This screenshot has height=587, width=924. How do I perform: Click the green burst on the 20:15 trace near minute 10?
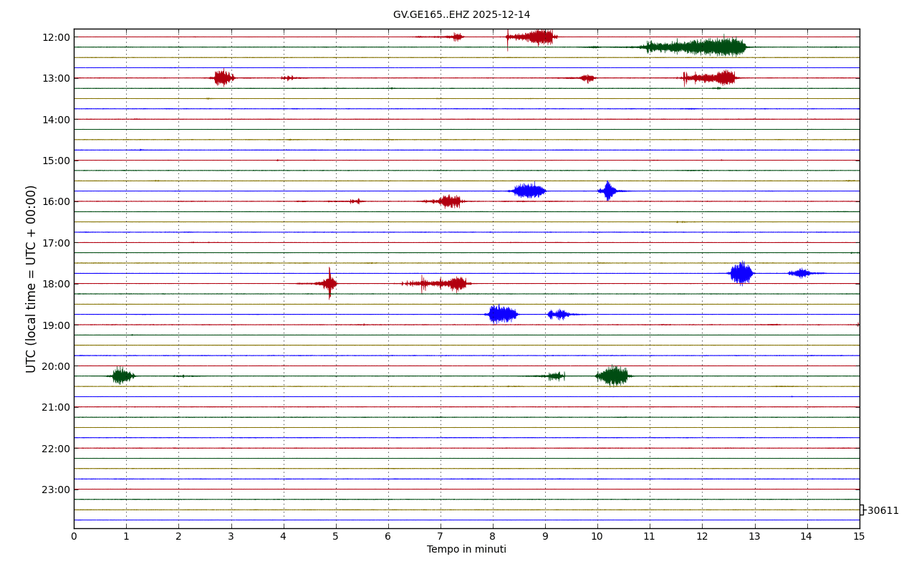pos(613,376)
